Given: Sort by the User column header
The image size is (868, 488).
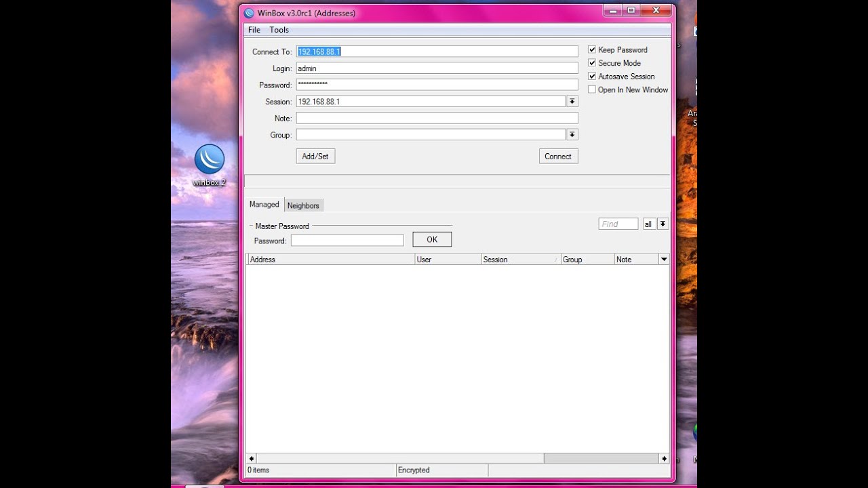Looking at the screenshot, I should [448, 260].
